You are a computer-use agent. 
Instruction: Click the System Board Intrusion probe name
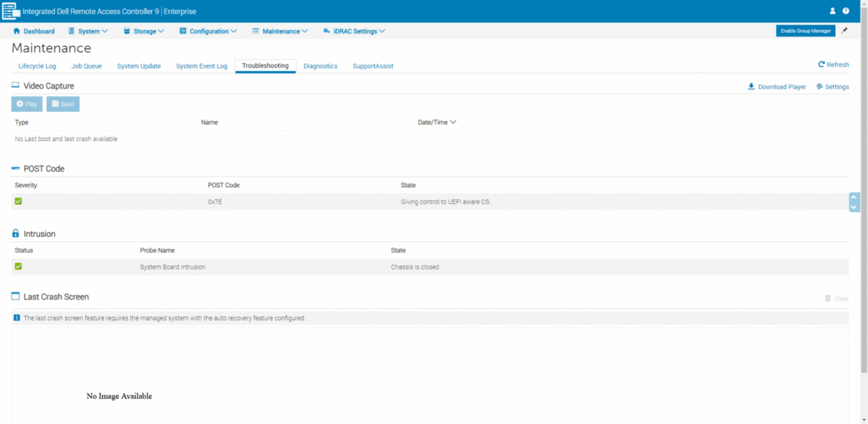click(173, 267)
